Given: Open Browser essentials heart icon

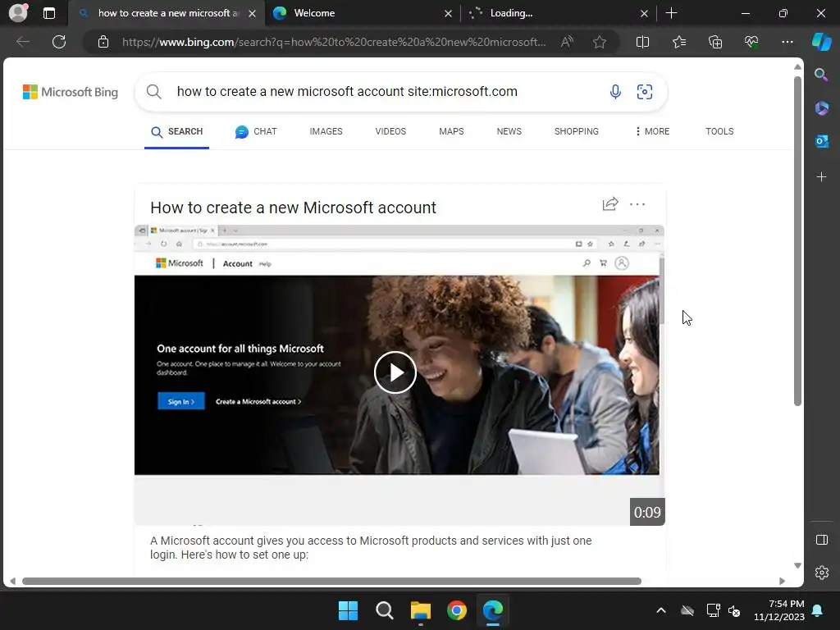Looking at the screenshot, I should [x=751, y=42].
